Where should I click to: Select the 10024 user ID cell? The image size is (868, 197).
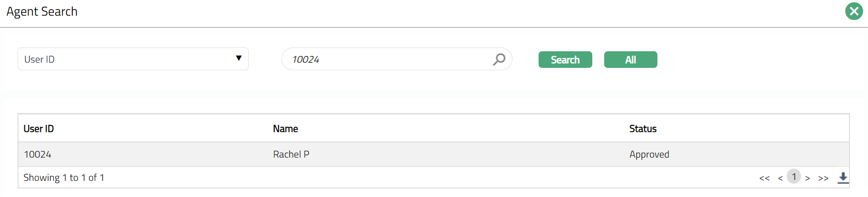pyautogui.click(x=38, y=154)
